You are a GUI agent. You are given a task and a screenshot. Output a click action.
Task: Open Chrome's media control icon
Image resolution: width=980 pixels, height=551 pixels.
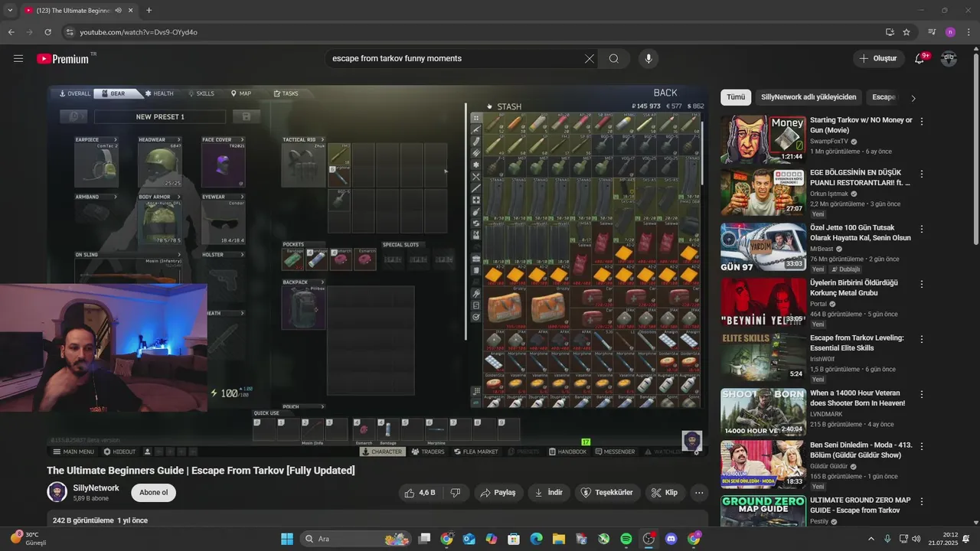click(x=932, y=32)
